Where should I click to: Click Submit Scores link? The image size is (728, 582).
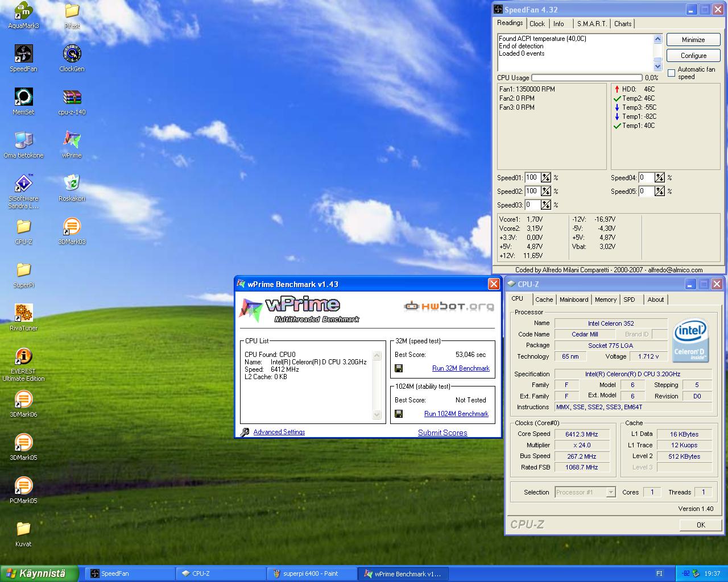coord(442,433)
